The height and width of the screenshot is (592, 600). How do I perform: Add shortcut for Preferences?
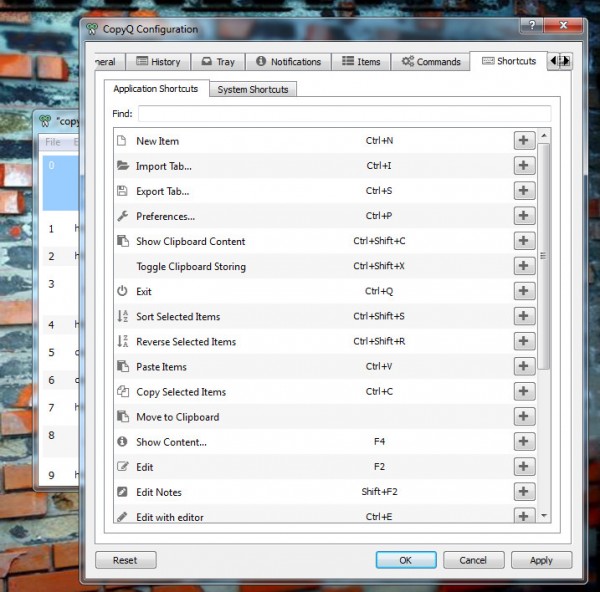[524, 215]
